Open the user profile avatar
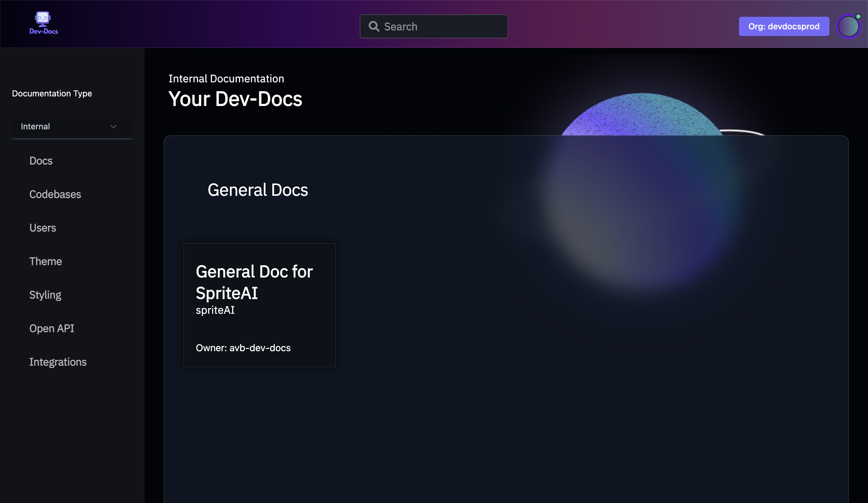The image size is (868, 503). (x=848, y=26)
